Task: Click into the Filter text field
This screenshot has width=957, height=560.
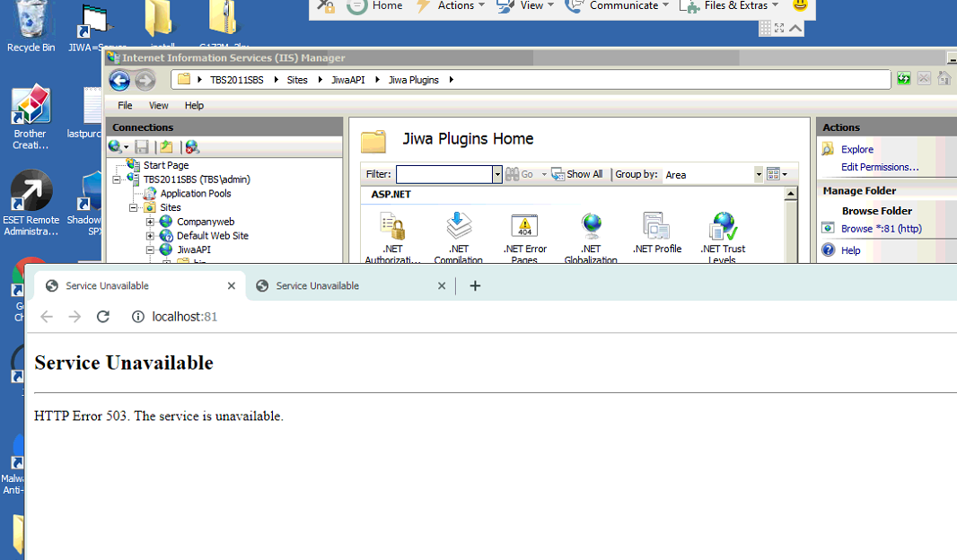Action: pyautogui.click(x=443, y=175)
